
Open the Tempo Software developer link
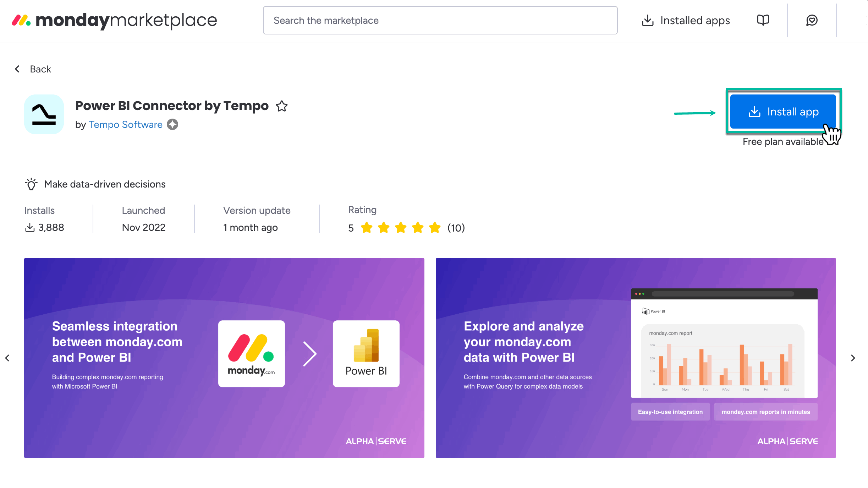[x=126, y=125]
